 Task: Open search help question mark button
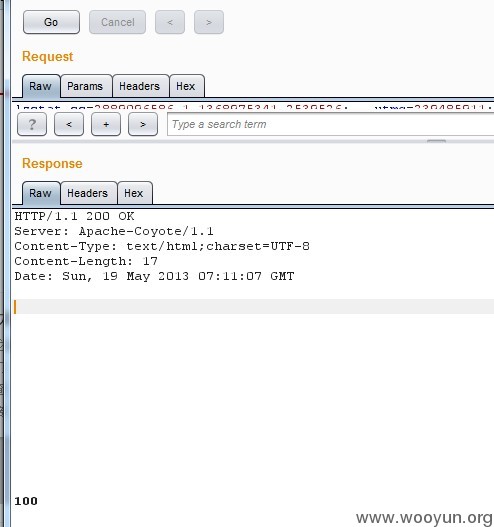pos(32,124)
